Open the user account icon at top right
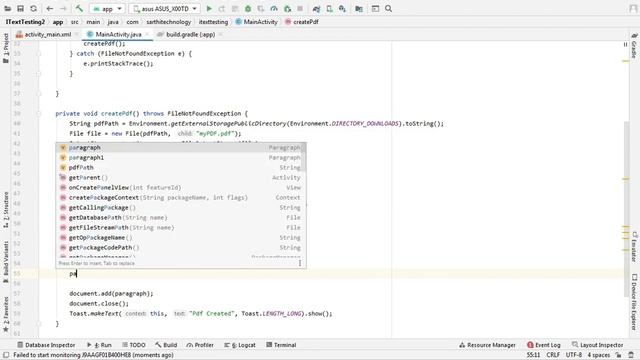The image size is (640, 360). pos(633,9)
